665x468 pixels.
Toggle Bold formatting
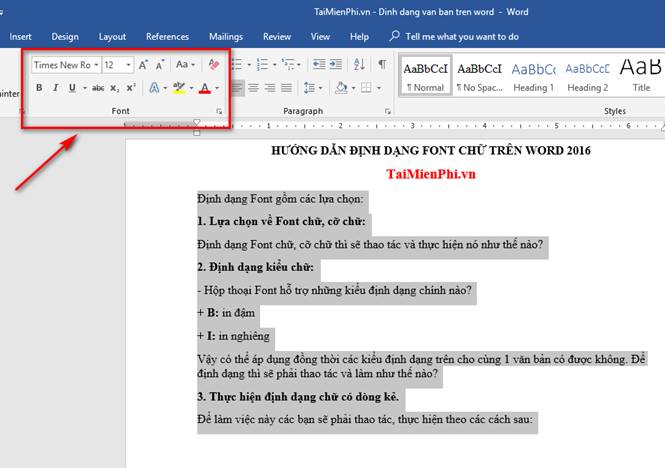click(39, 88)
